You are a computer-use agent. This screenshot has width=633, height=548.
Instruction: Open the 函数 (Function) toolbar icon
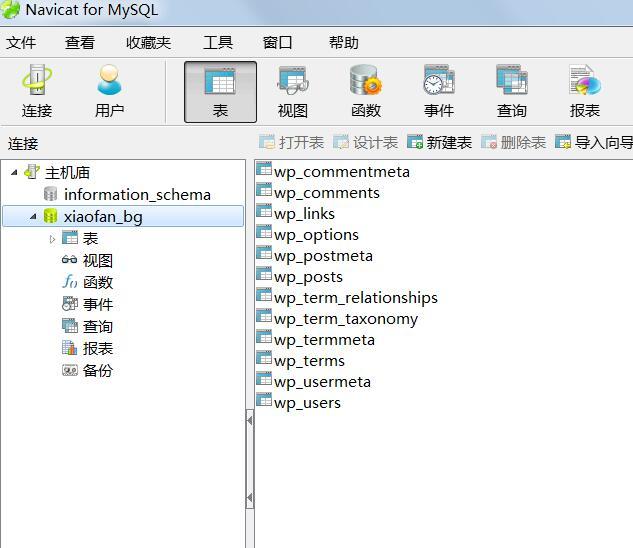(366, 92)
